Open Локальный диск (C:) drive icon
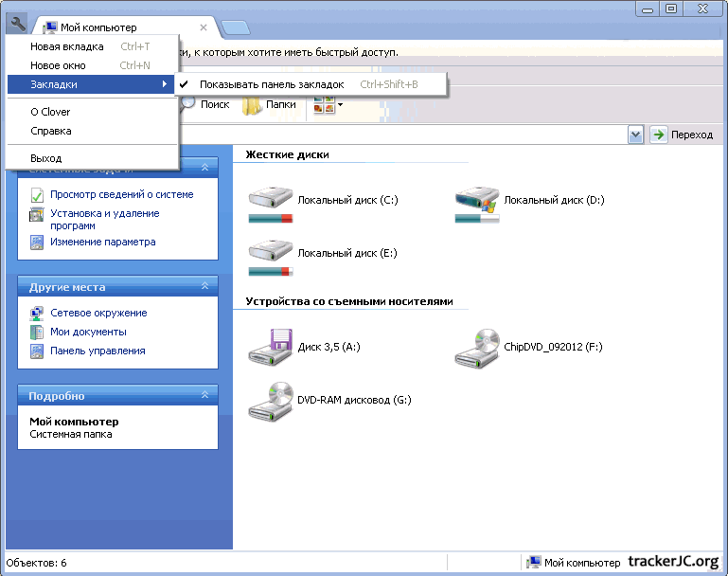 (x=271, y=201)
